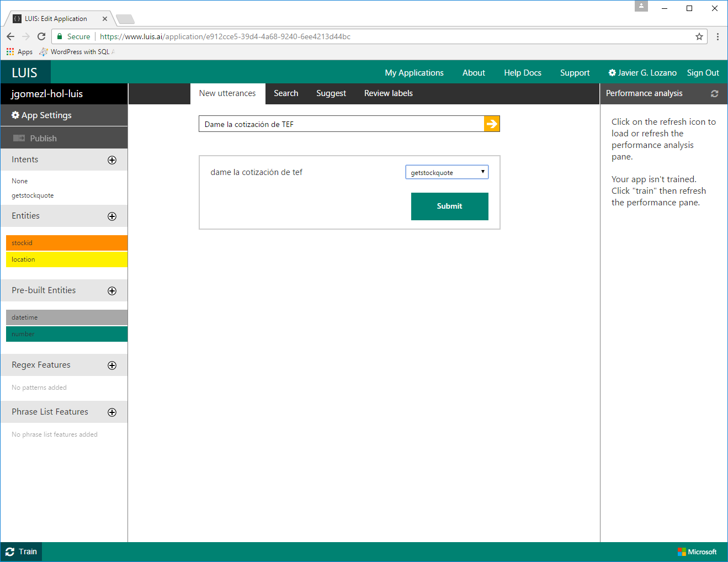728x562 pixels.
Task: Click the LUIS logo home link
Action: (x=25, y=73)
